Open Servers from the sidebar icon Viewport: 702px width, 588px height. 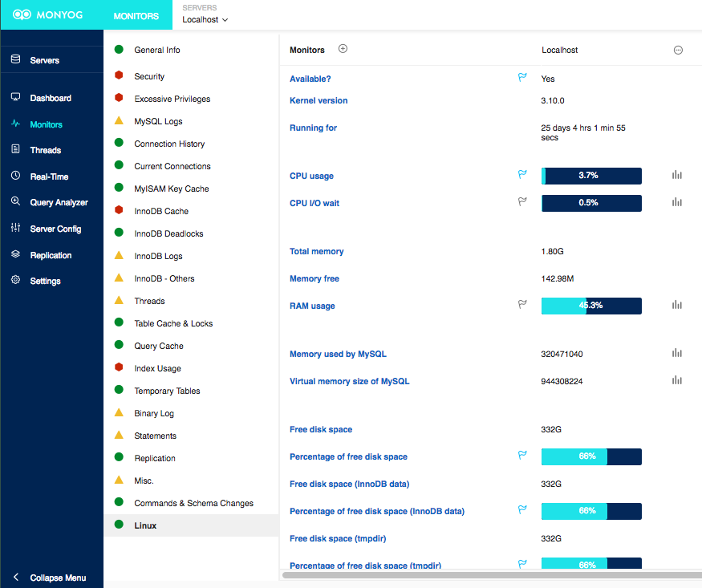16,59
